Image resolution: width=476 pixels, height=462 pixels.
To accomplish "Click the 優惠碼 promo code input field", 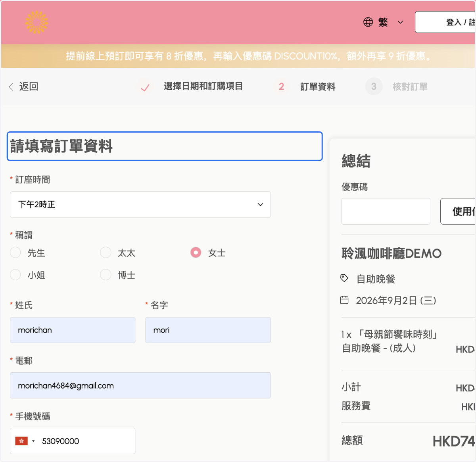I will 386,212.
